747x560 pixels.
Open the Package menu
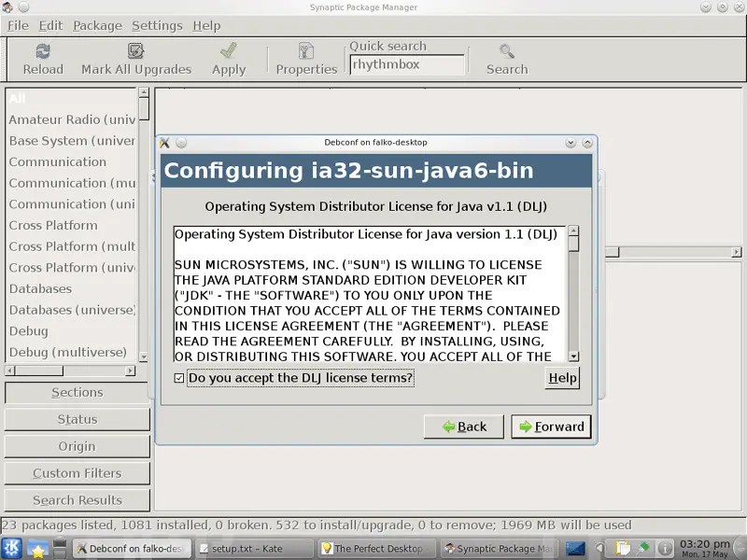(97, 26)
